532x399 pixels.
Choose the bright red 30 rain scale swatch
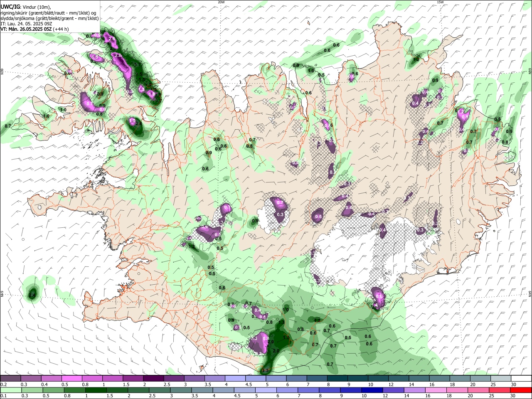(x=521, y=390)
